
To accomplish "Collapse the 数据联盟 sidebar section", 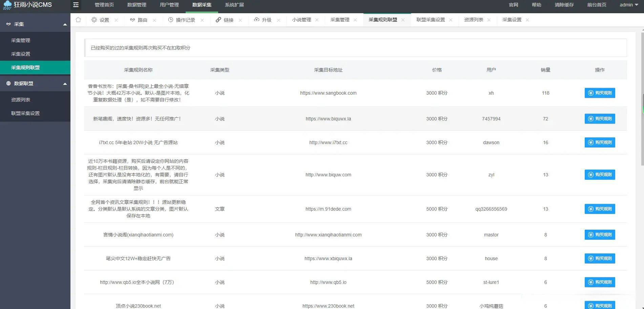I will point(64,83).
